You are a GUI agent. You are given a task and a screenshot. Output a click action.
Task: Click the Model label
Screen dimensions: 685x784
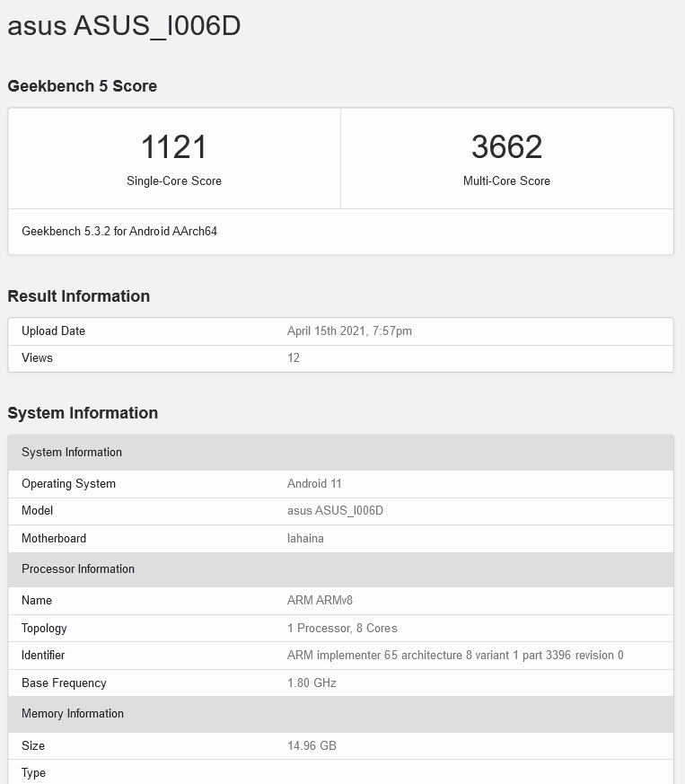tap(37, 511)
